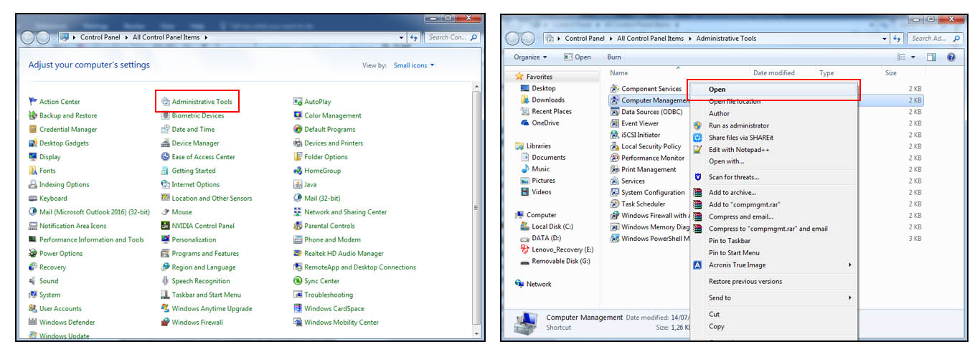Open Downloads under Favorites
Image resolution: width=980 pixels, height=357 pixels.
click(x=542, y=100)
